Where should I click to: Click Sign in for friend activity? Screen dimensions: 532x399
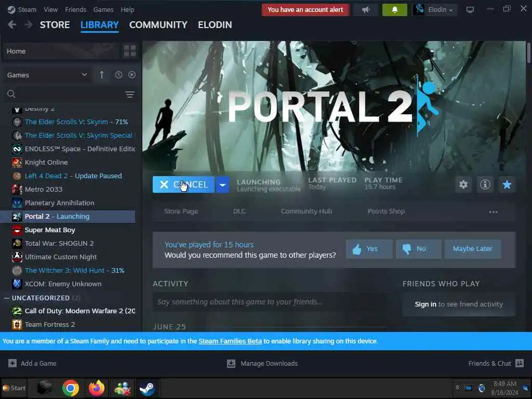[x=425, y=304]
